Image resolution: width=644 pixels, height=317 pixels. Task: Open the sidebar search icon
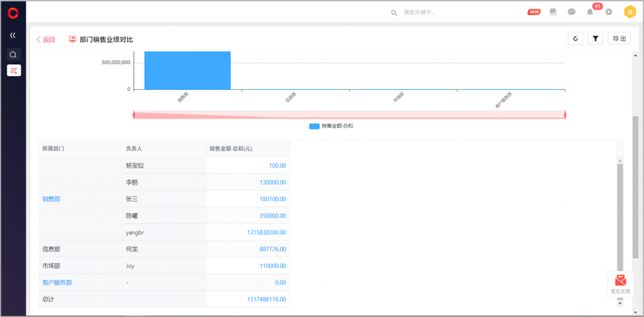point(13,55)
